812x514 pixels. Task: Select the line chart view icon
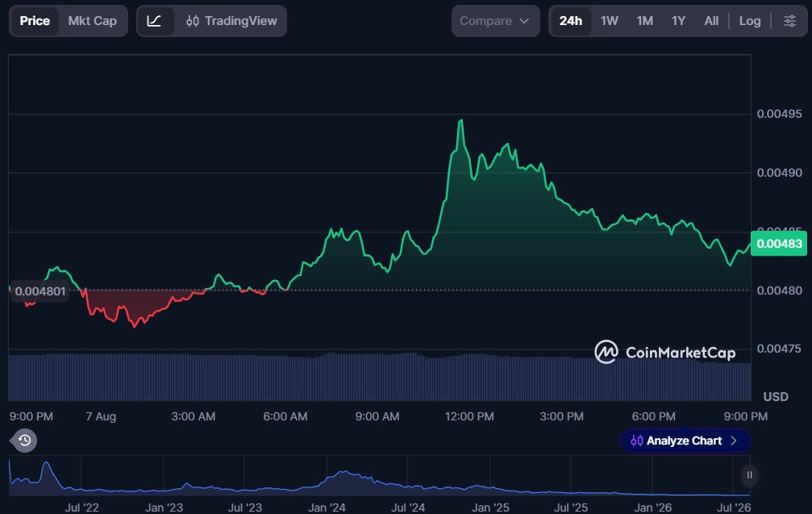click(x=154, y=21)
